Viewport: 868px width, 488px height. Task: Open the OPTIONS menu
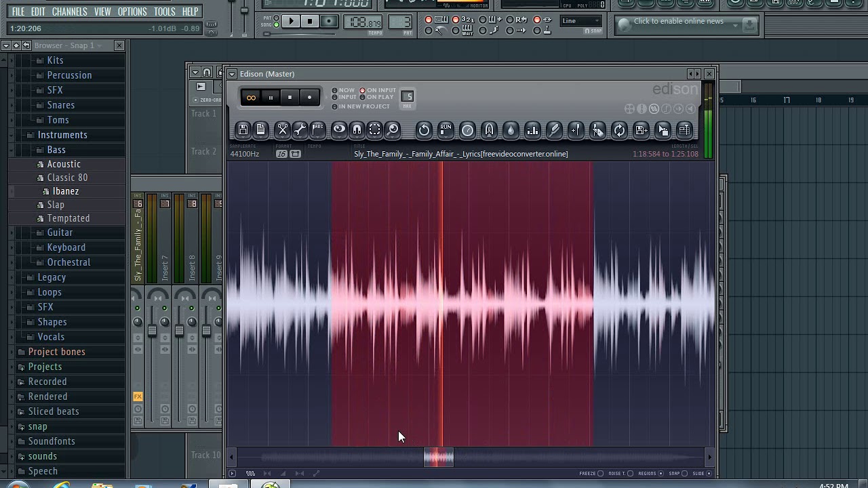click(x=132, y=12)
